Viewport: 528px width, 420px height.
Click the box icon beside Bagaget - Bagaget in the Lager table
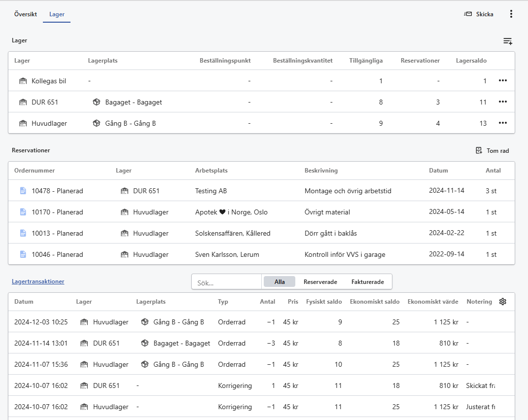tap(97, 102)
